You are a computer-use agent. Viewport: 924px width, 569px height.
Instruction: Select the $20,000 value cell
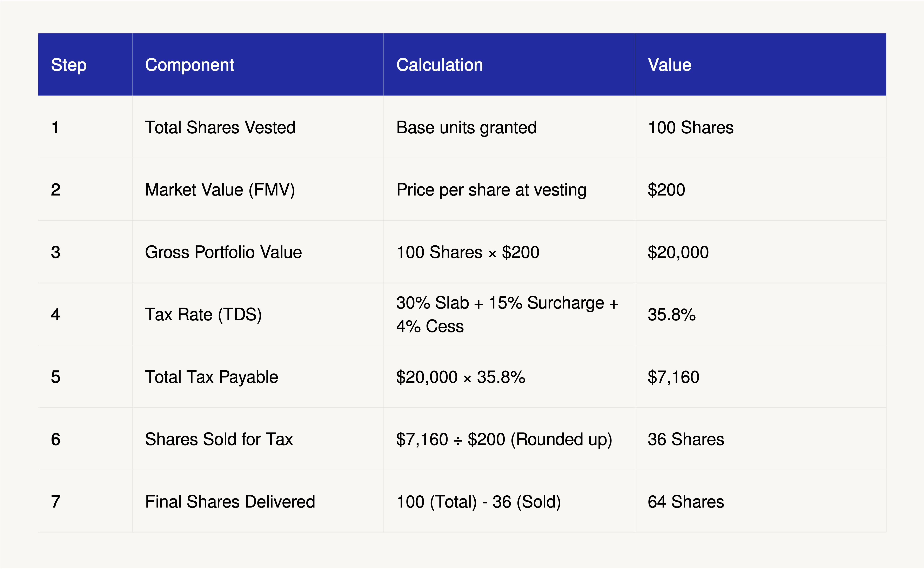coord(760,252)
